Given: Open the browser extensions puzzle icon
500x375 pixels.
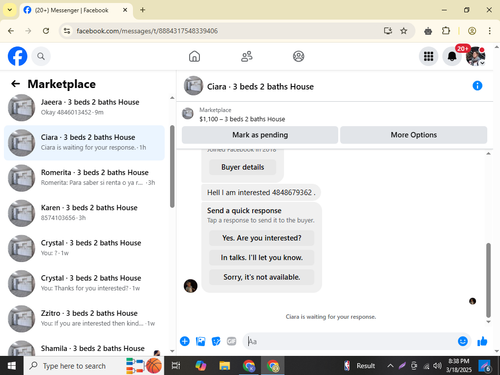Looking at the screenshot, I should click(446, 31).
